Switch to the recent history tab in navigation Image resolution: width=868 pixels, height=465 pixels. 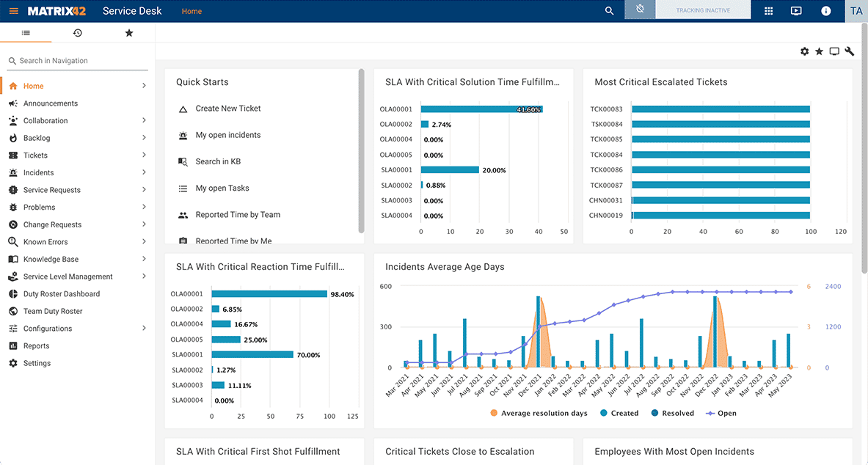(x=77, y=32)
